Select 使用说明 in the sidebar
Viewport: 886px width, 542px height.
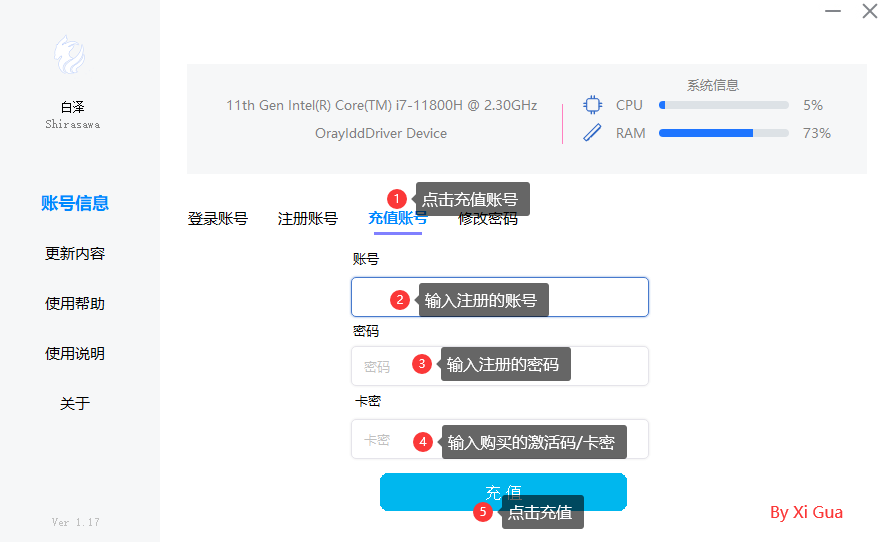pos(75,353)
